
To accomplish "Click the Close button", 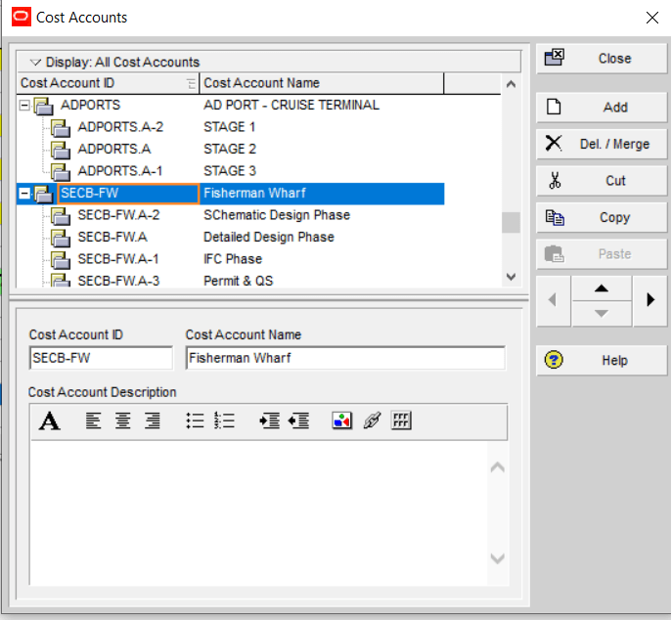I will 602,59.
